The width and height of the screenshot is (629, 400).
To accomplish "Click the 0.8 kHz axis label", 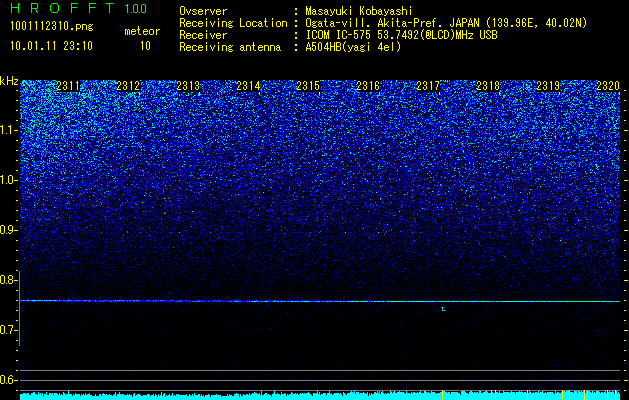I will (8, 280).
